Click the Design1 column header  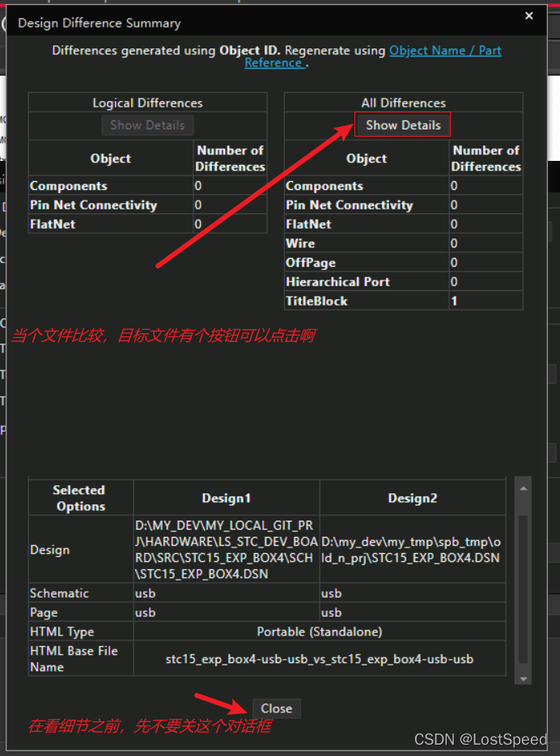click(227, 498)
